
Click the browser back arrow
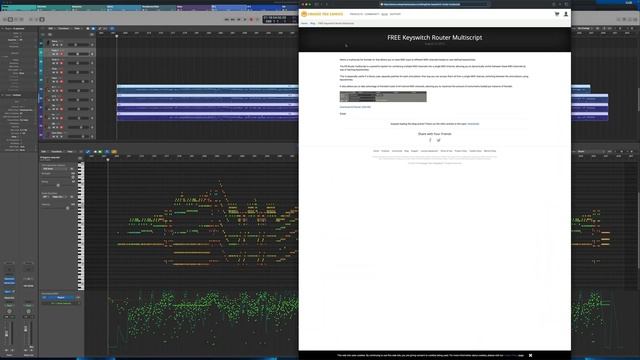pyautogui.click(x=321, y=4)
